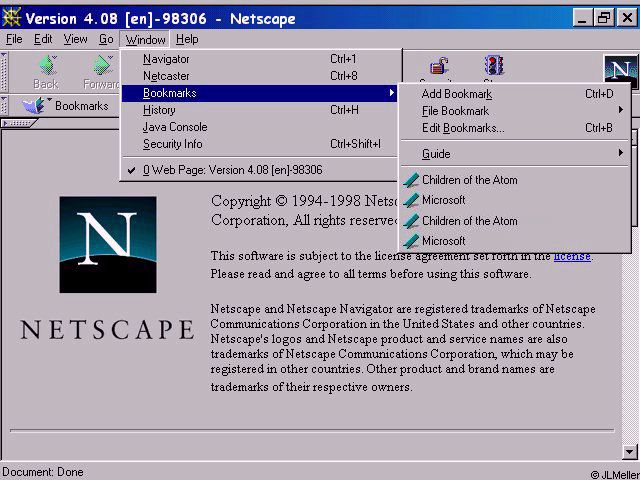Image resolution: width=640 pixels, height=480 pixels.
Task: Select Add Bookmark in the submenu
Action: click(x=514, y=94)
